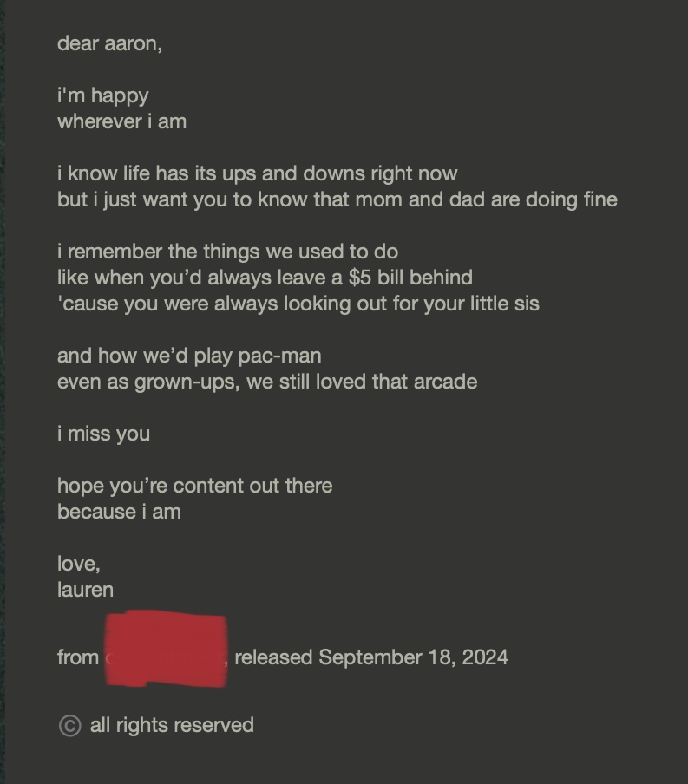Click the lyric line 'because i am'
This screenshot has width=688, height=784.
(119, 512)
